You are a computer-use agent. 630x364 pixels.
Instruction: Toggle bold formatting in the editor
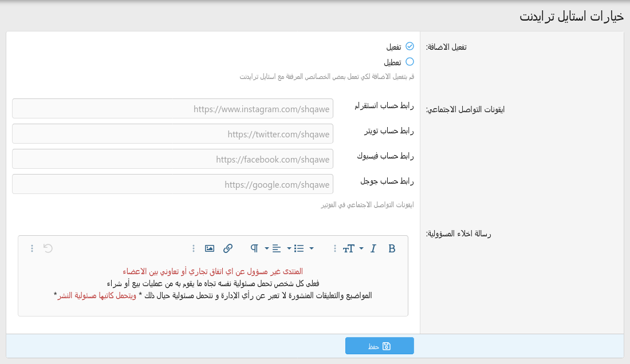click(x=392, y=248)
